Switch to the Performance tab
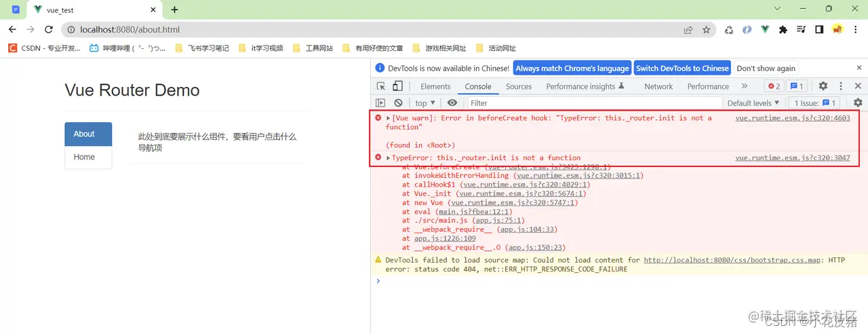Screen dimensions: 868x334 708,86
